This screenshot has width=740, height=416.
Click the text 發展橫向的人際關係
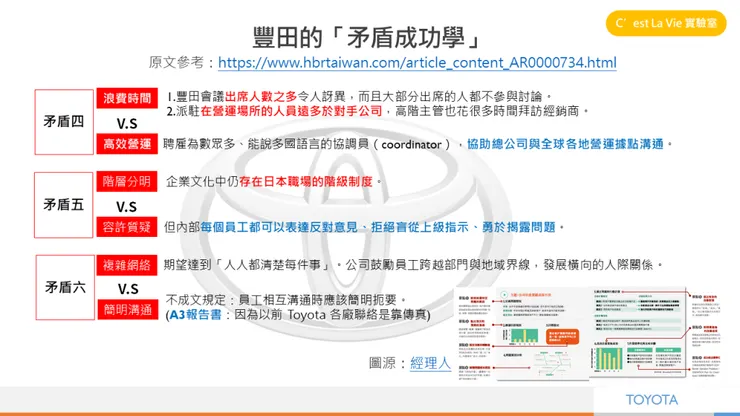[x=598, y=265]
